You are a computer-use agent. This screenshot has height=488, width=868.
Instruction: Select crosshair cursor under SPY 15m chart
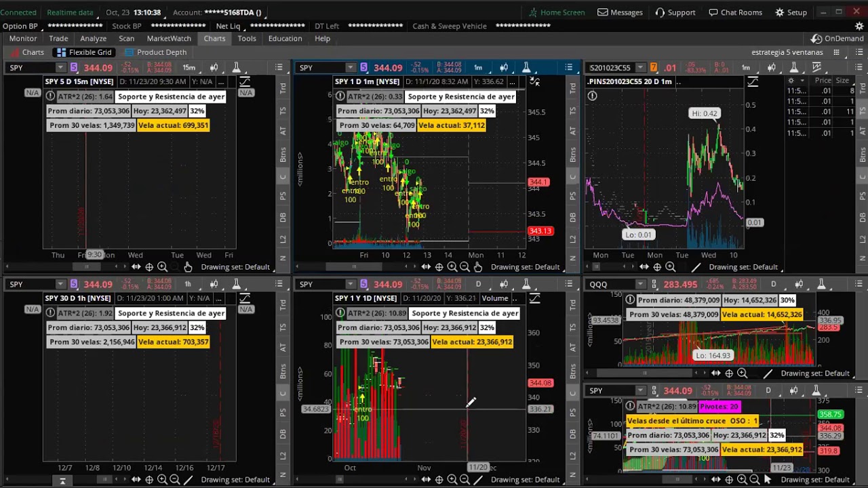[149, 267]
